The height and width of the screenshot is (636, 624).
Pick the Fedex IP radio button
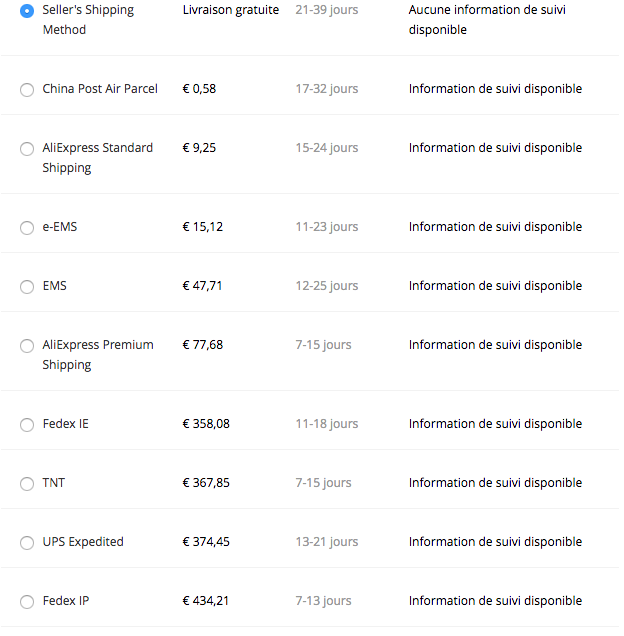pos(27,602)
